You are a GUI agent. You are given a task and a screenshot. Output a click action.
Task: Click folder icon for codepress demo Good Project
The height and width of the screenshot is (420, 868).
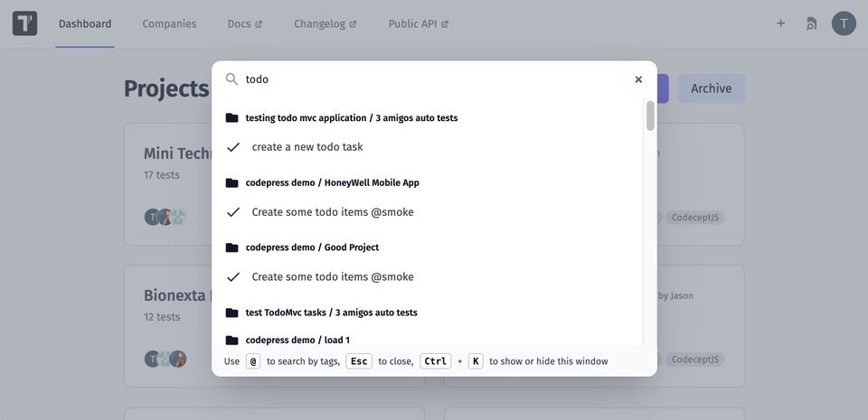coord(232,247)
